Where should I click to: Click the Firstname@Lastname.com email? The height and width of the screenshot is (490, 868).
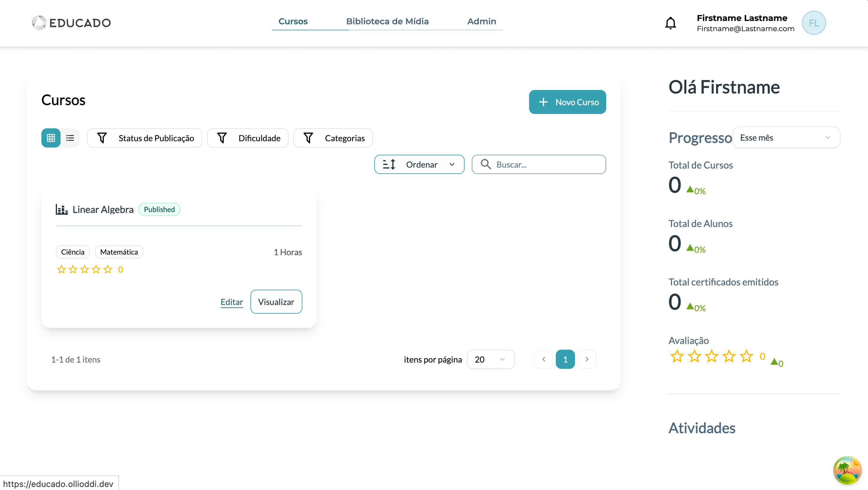pos(745,29)
